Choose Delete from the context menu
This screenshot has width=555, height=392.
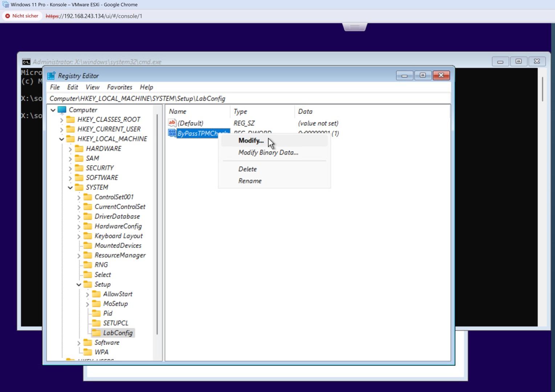274,169
